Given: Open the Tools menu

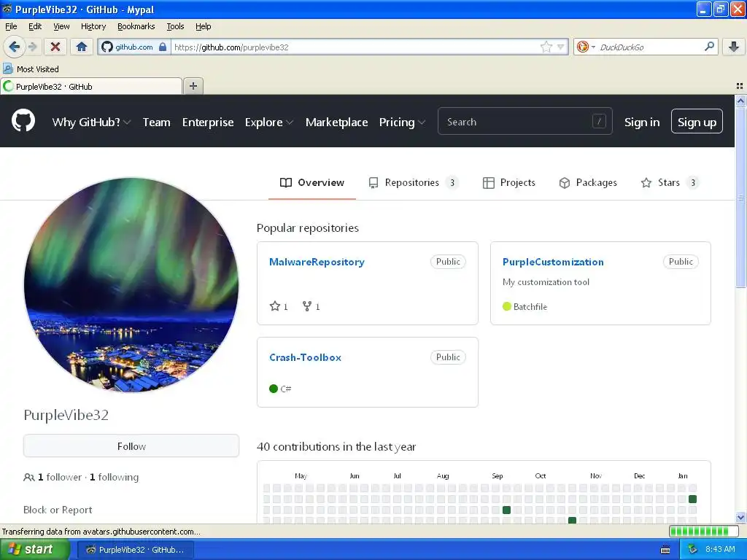Looking at the screenshot, I should 175,26.
